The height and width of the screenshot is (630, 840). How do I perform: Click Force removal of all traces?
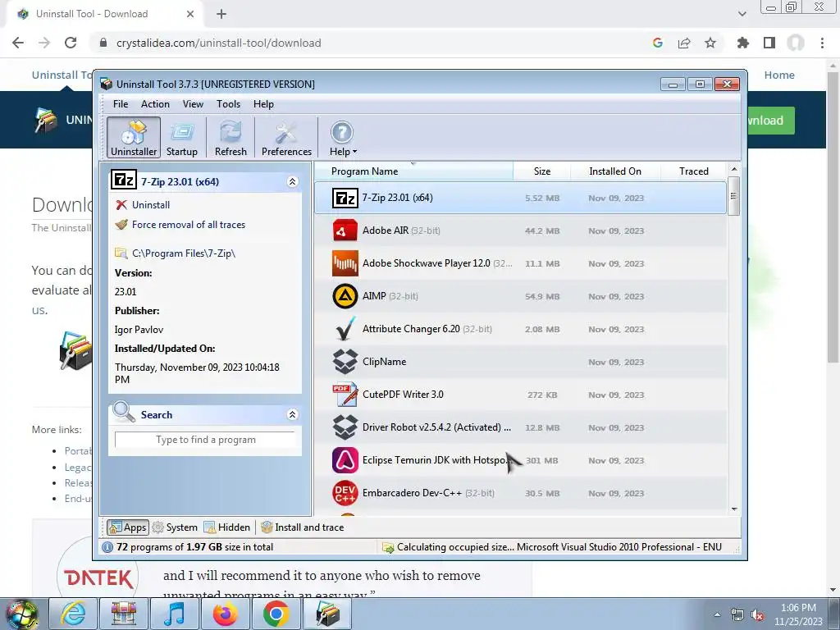pyautogui.click(x=189, y=225)
